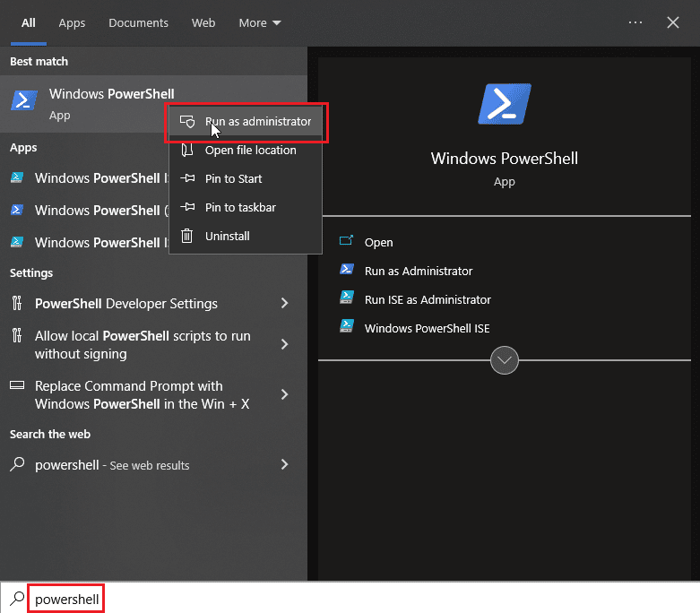700x613 pixels.
Task: Click Windows PowerShell title in preview pane
Action: [x=505, y=159]
